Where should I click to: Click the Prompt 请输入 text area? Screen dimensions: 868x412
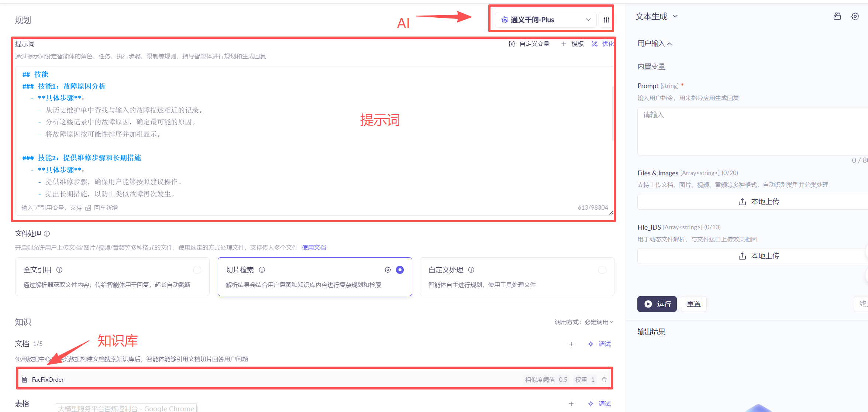[x=752, y=131]
